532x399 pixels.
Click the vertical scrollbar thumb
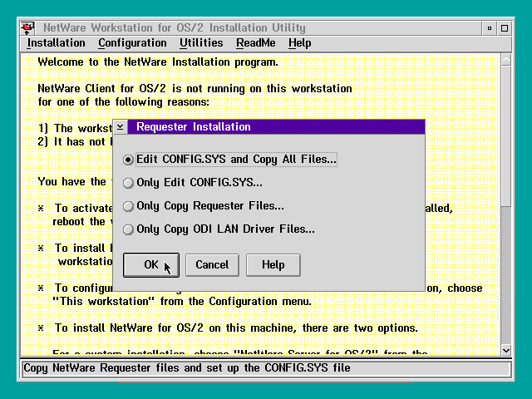(x=506, y=135)
